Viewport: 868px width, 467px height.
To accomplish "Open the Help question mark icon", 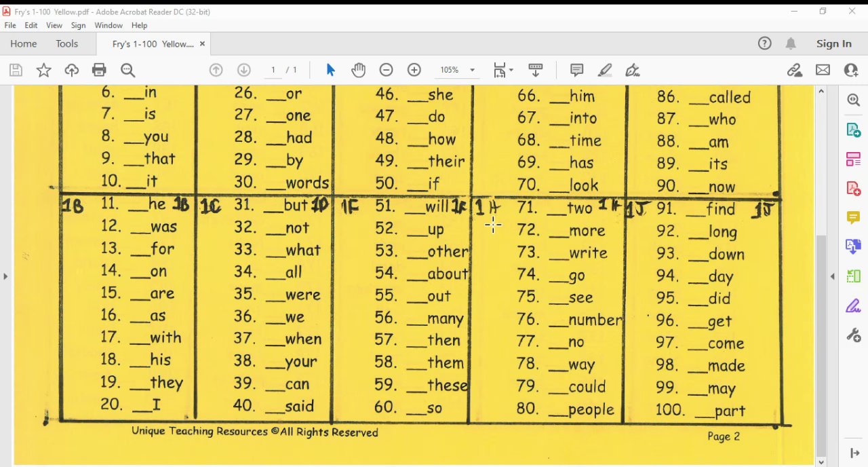I will pyautogui.click(x=764, y=43).
